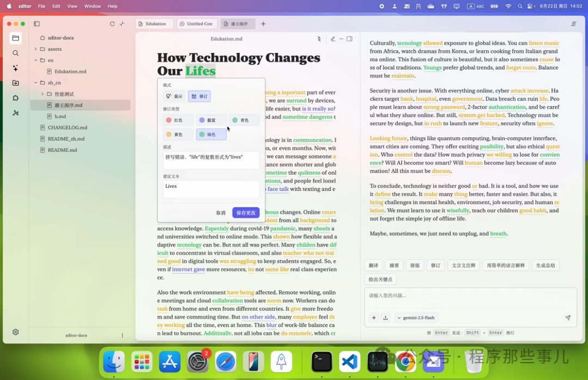Toggle the sidebar panel icon near window controls

click(x=37, y=23)
